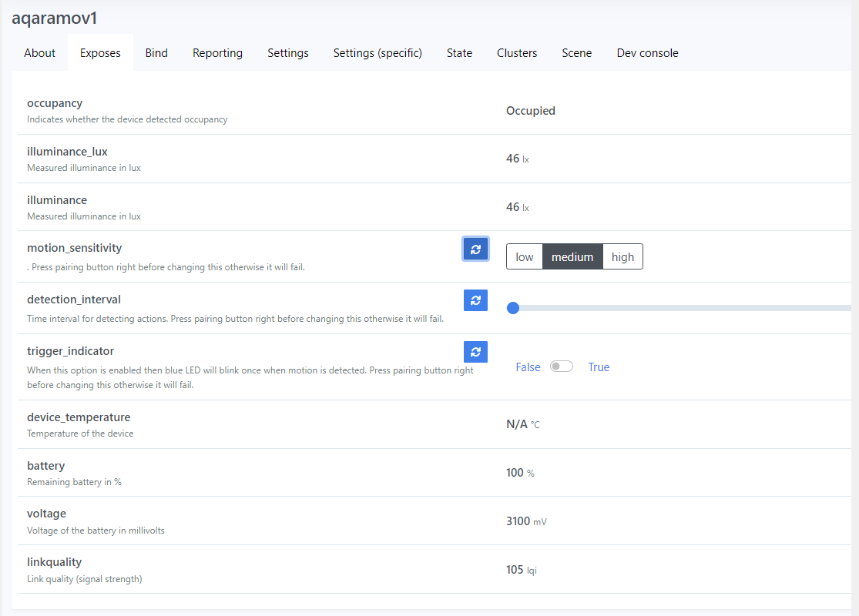Open the Clusters tab
This screenshot has width=859, height=616.
(x=517, y=53)
